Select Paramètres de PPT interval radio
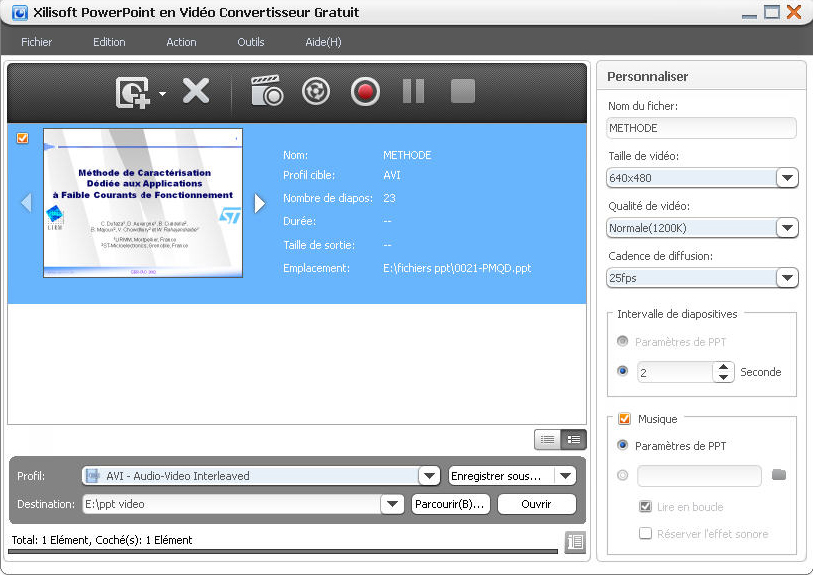Viewport: 813px width, 575px height. tap(622, 341)
